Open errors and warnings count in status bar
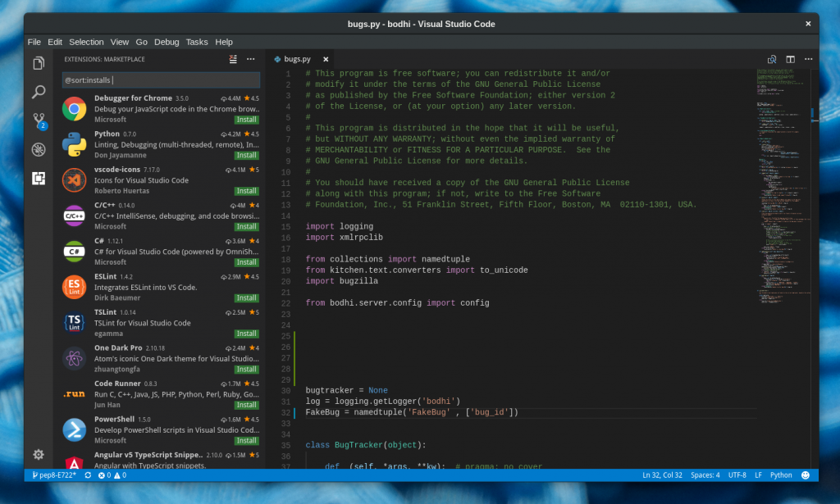The height and width of the screenshot is (504, 840). click(112, 475)
